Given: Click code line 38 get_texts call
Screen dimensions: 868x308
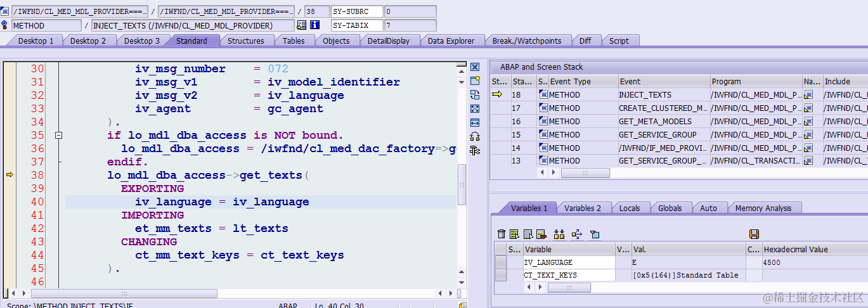Looking at the screenshot, I should (207, 175).
